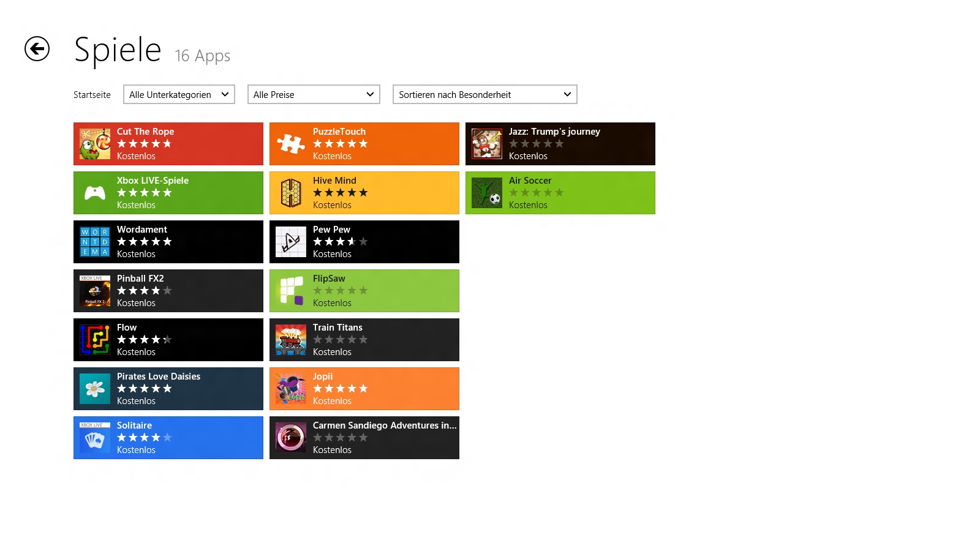980x551 pixels.
Task: Select the Jopii title text
Action: 323,377
